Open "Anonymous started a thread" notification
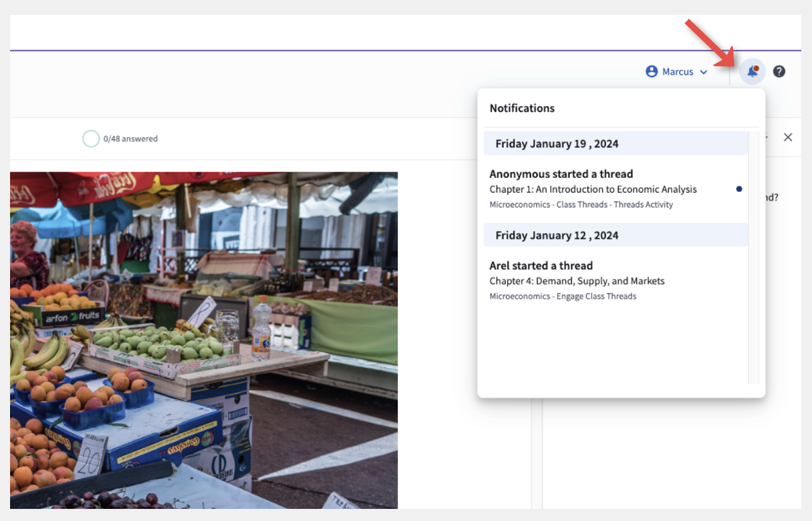Image resolution: width=812 pixels, height=521 pixels. tap(561, 174)
